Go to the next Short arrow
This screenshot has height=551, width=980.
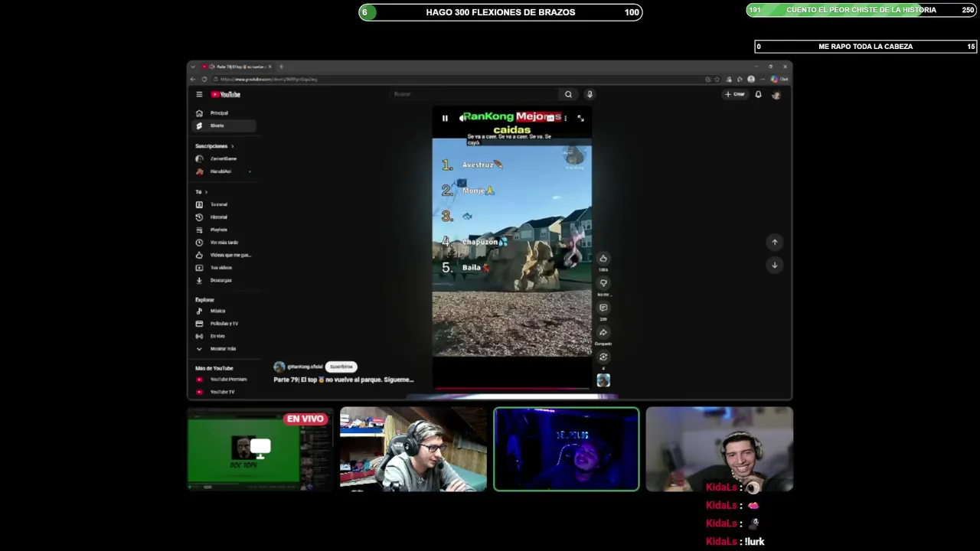[x=774, y=265]
